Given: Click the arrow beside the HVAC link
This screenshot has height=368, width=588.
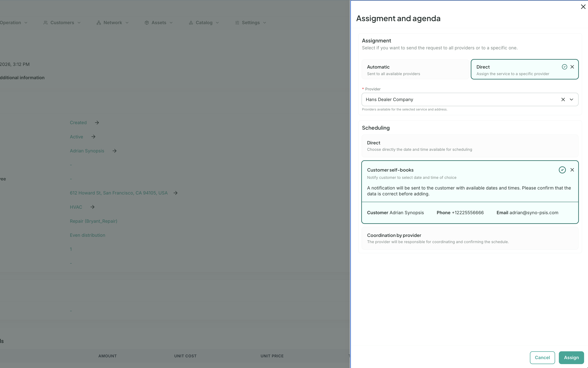Looking at the screenshot, I should tap(92, 207).
